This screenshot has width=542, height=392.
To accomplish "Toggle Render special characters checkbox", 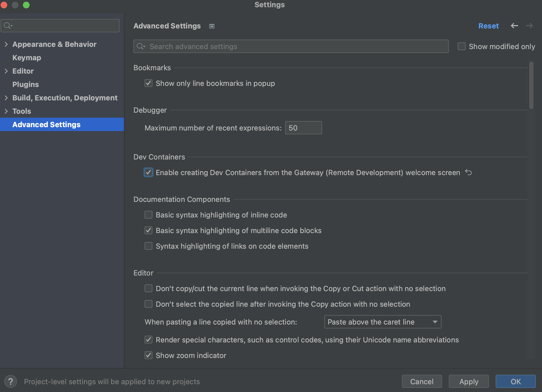I will (148, 340).
